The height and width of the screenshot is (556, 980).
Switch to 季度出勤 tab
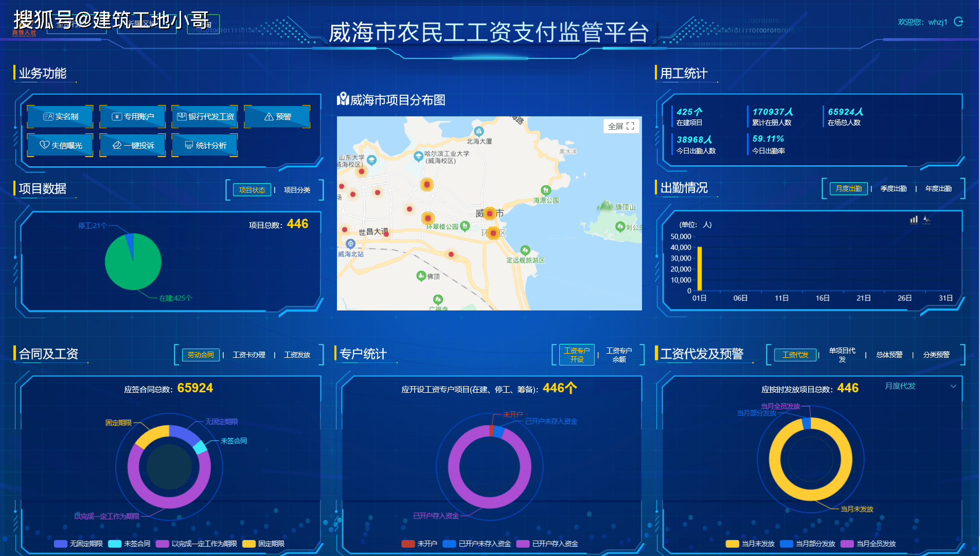pos(894,189)
